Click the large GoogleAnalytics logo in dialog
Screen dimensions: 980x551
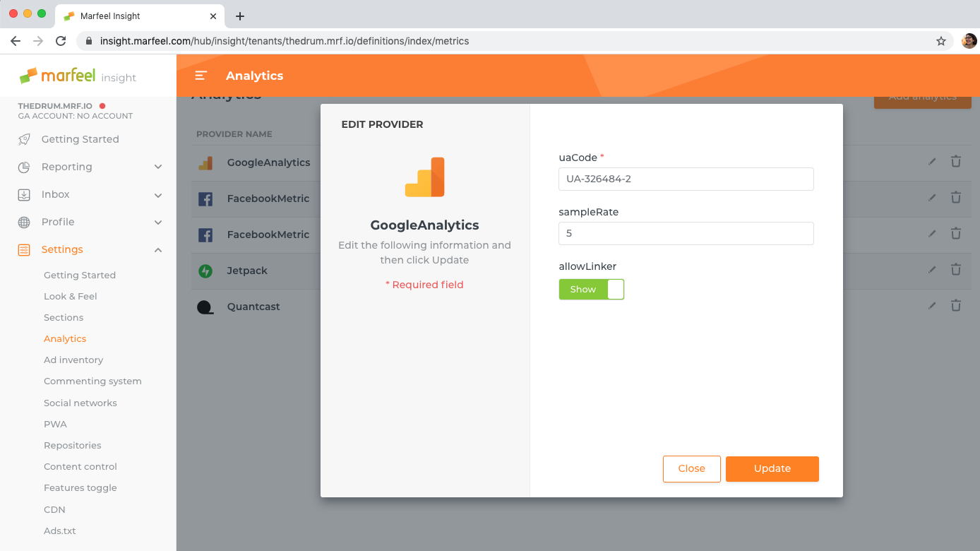[x=424, y=177]
